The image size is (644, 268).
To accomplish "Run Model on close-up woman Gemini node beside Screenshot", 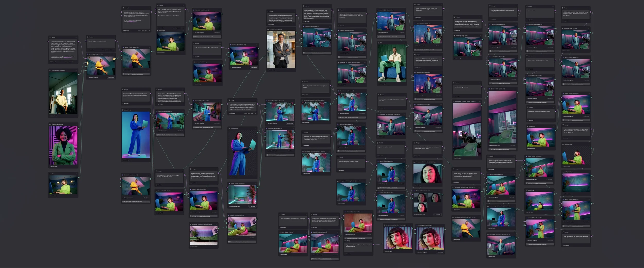I will (440, 252).
